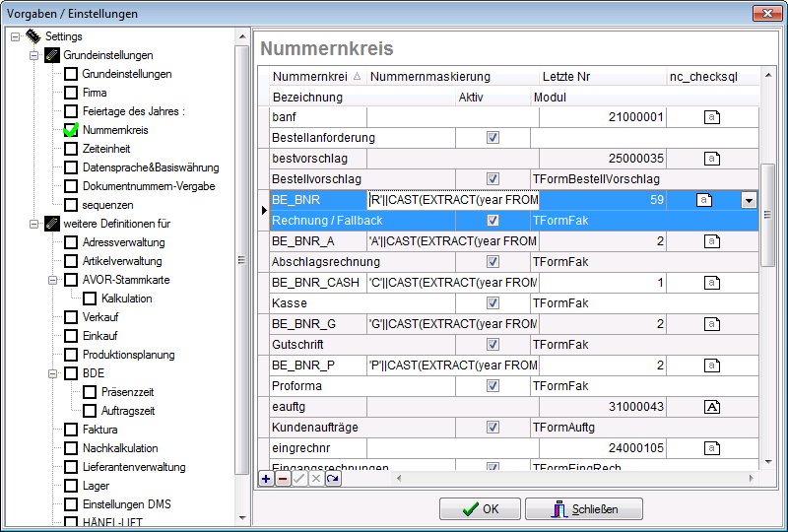Open Faktura settings in tree
The width and height of the screenshot is (788, 532).
click(x=99, y=430)
